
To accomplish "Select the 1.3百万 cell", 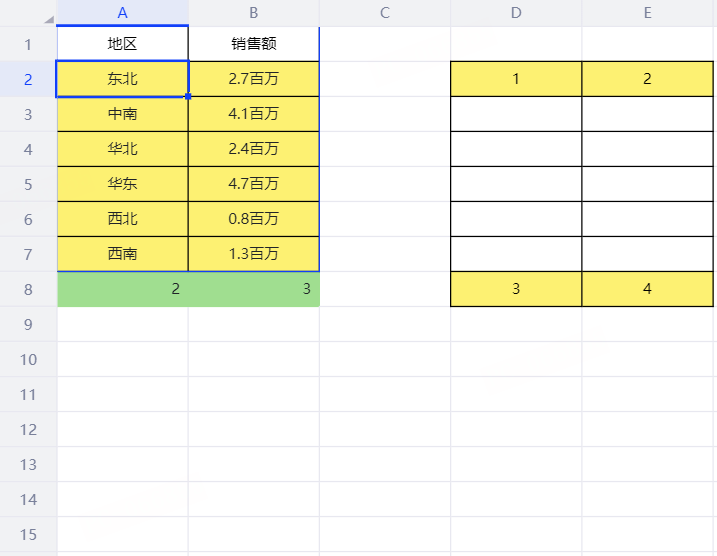I will pos(254,254).
